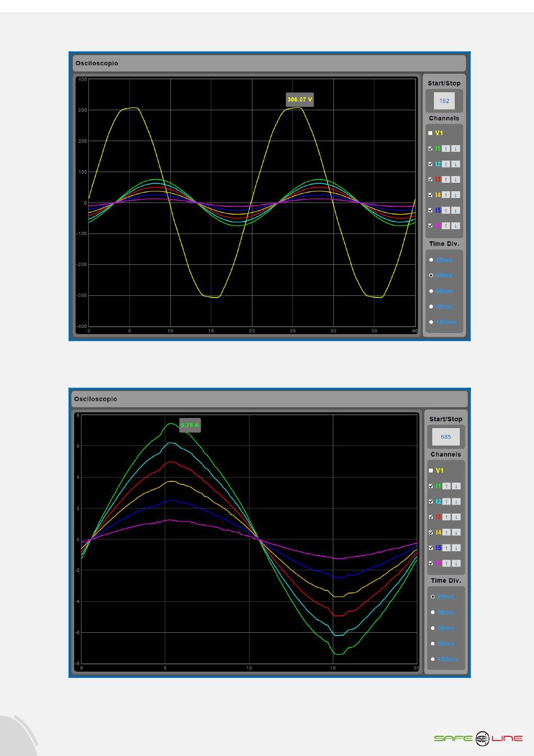Click the 306.07 V reading tooltip
Screen dimensions: 534x756
[300, 100]
